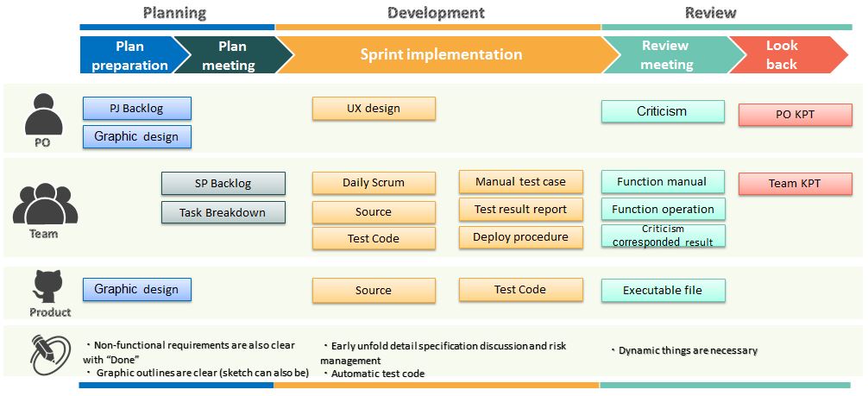868x396 pixels.
Task: Select the Task Breakdown box
Action: click(223, 212)
